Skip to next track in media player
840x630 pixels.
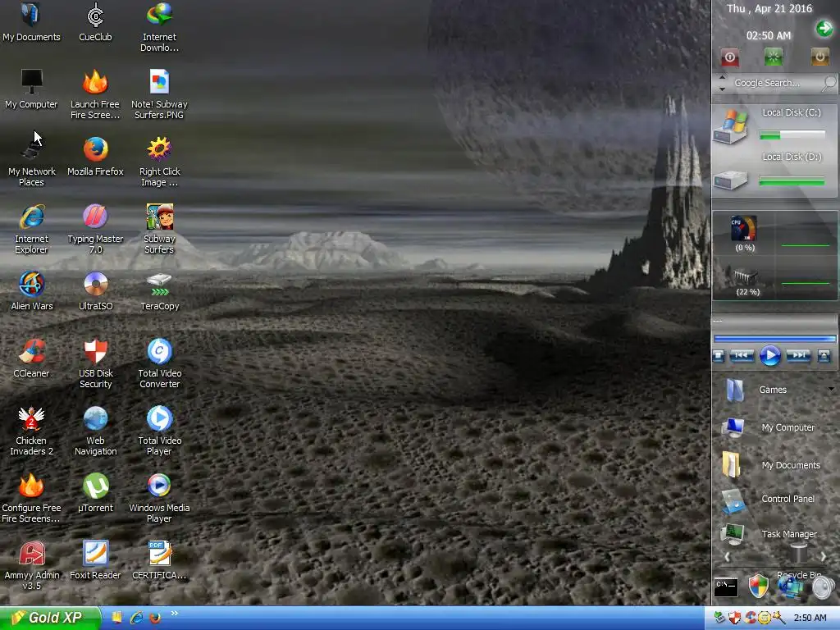(798, 356)
